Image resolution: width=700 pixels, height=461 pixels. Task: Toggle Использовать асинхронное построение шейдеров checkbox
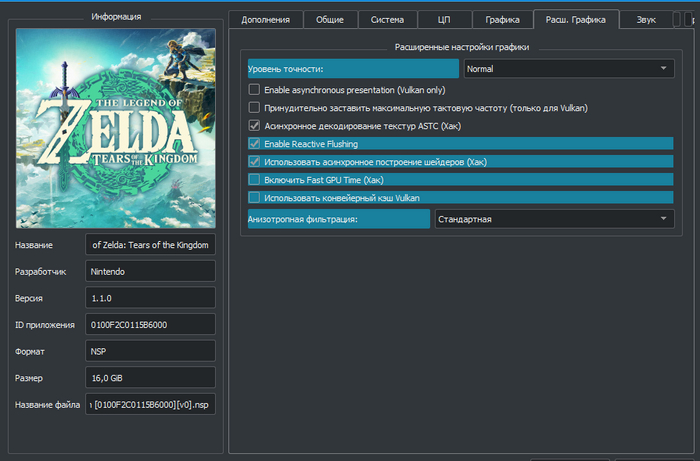(254, 162)
